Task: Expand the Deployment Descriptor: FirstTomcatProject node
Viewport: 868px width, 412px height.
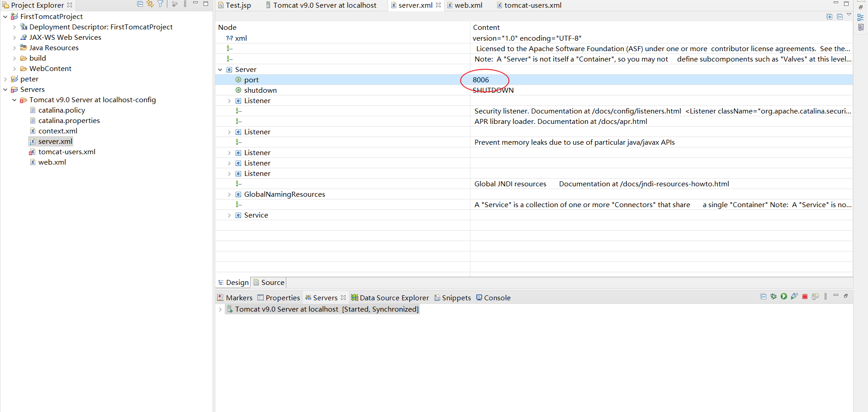Action: tap(14, 27)
